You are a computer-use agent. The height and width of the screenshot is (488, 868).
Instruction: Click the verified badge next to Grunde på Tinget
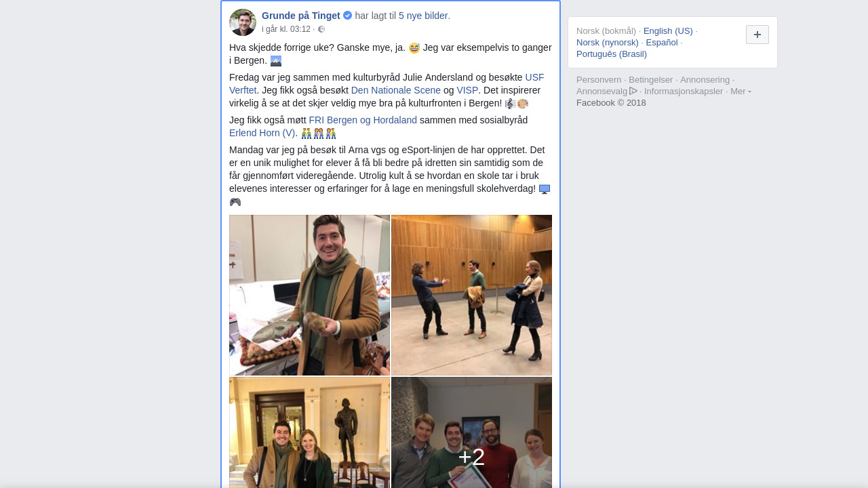pos(347,16)
